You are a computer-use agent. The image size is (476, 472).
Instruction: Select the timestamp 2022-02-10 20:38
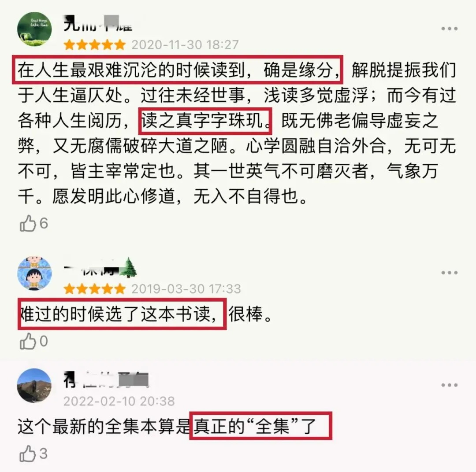pos(119,401)
